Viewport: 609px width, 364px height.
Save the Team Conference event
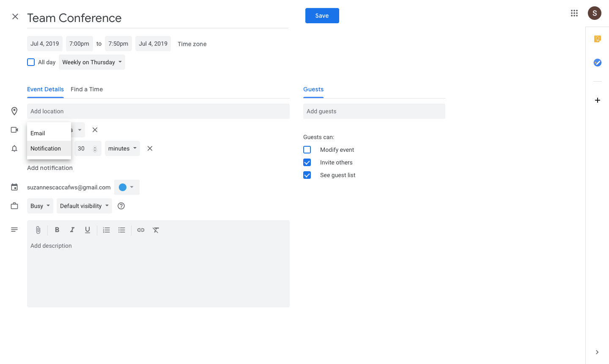(322, 16)
